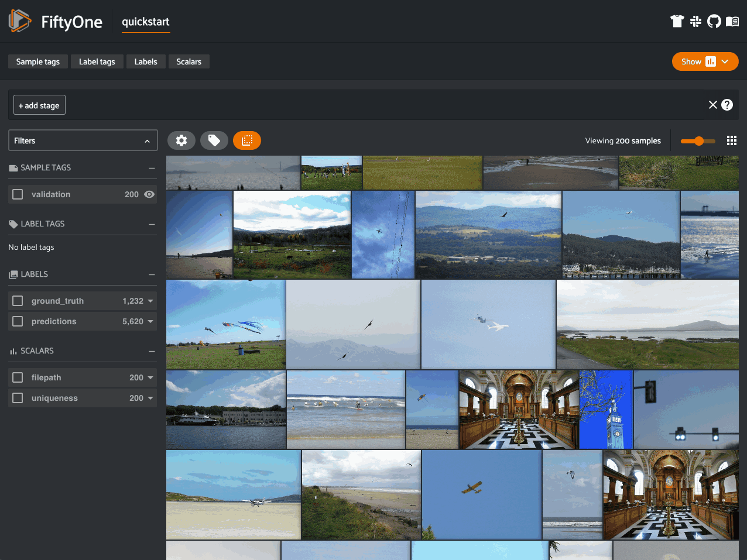Adjust the grid zoom slider
The width and height of the screenshot is (747, 560).
tap(698, 141)
